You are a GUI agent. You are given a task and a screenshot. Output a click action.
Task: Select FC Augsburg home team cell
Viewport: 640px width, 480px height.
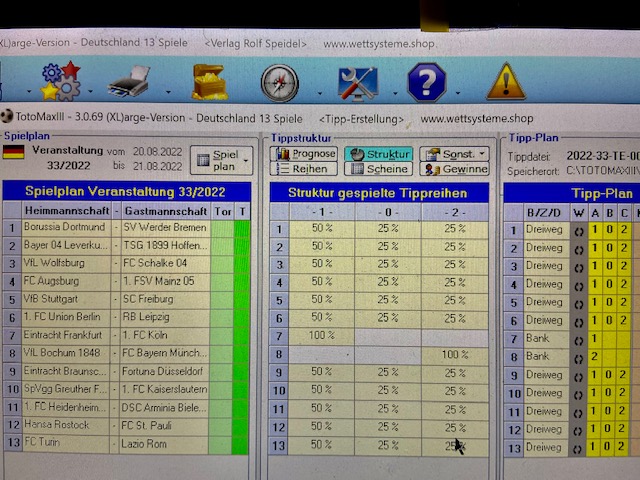(x=66, y=281)
